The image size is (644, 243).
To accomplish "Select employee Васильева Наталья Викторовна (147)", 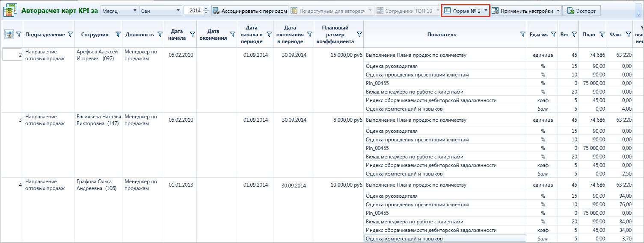I will pos(98,120).
